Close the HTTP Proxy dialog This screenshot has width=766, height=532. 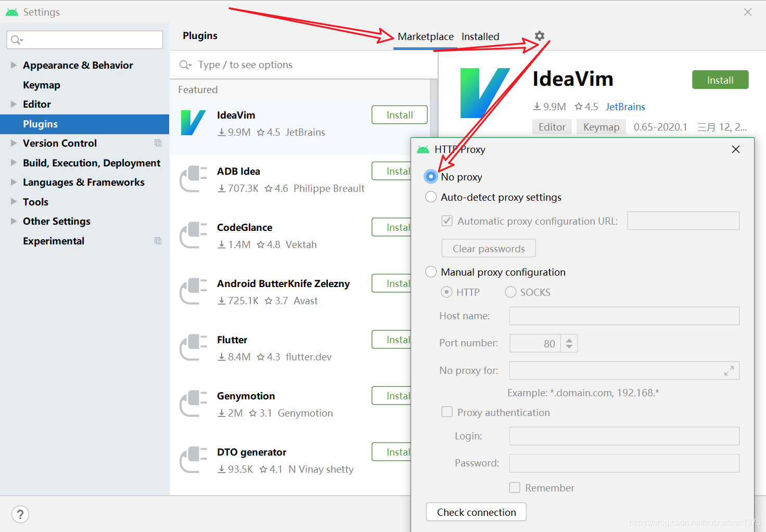tap(736, 149)
